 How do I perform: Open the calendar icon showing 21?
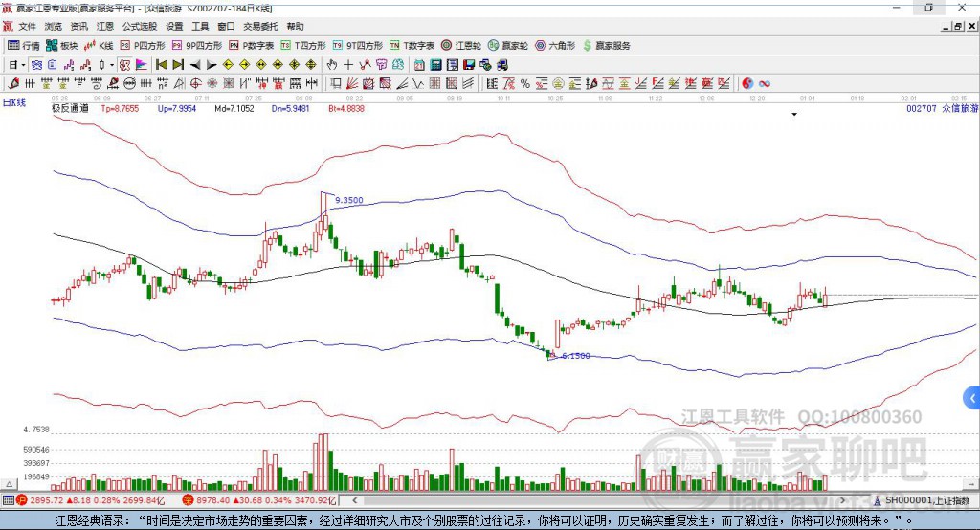419,65
